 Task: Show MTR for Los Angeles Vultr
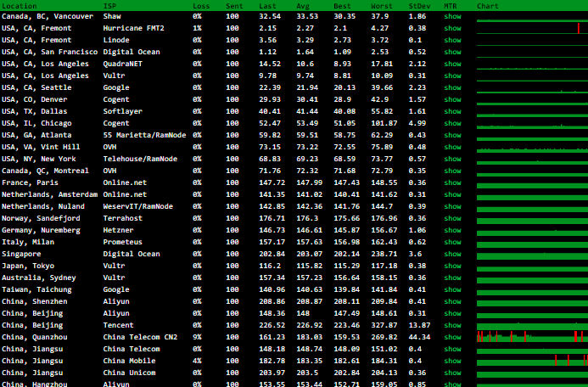(452, 76)
